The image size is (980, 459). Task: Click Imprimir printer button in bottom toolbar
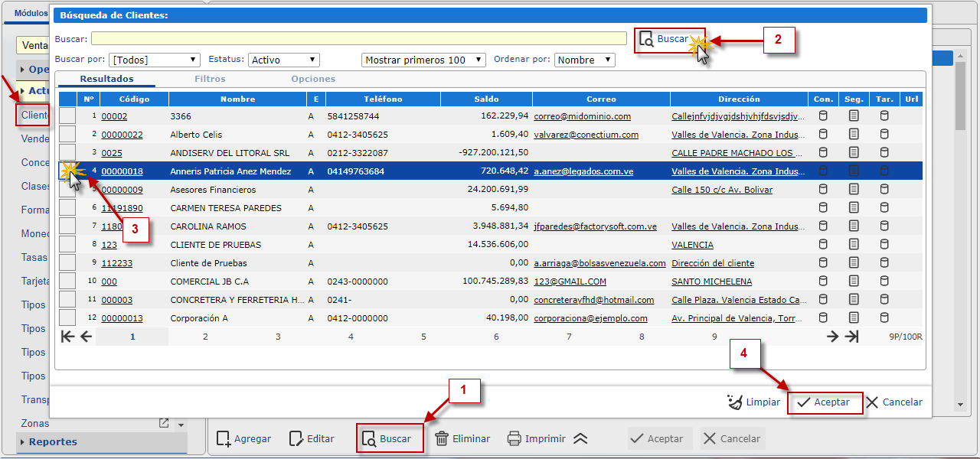click(x=537, y=439)
